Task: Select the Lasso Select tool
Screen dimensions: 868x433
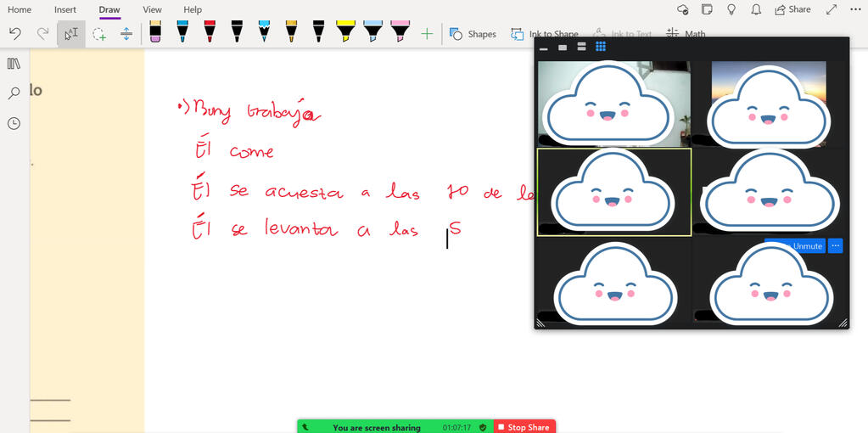Action: tap(99, 34)
